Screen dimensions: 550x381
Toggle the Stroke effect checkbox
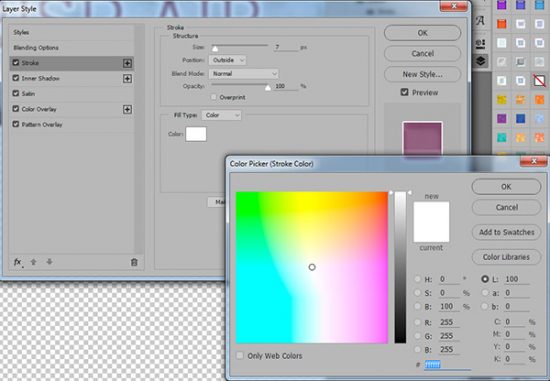click(x=16, y=62)
